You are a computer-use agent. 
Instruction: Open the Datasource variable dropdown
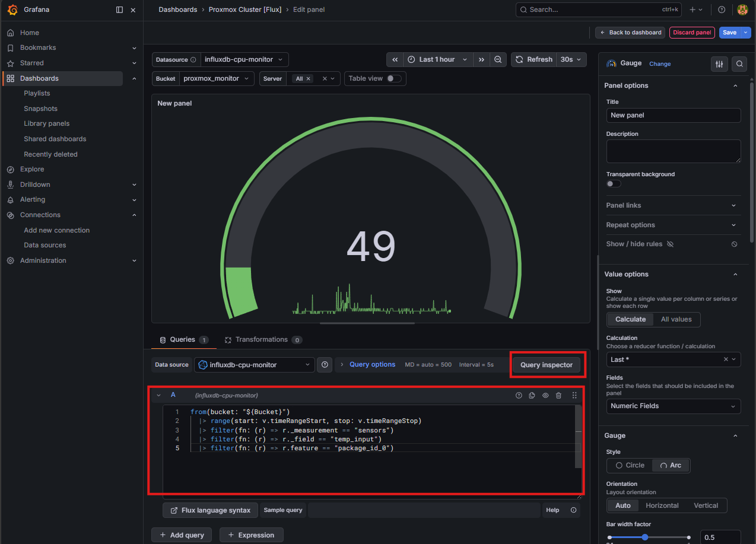click(x=245, y=59)
